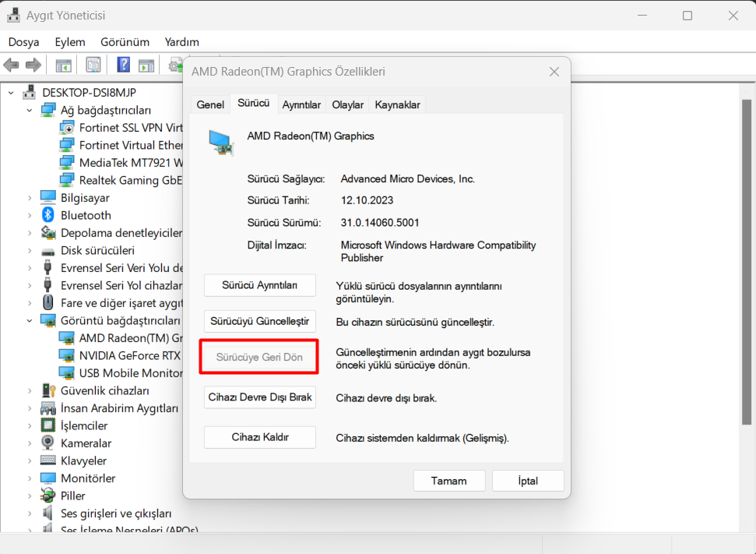Click the NVIDIA GeForce RTX adapter icon
Screen dimensions: 756x554
click(66, 355)
